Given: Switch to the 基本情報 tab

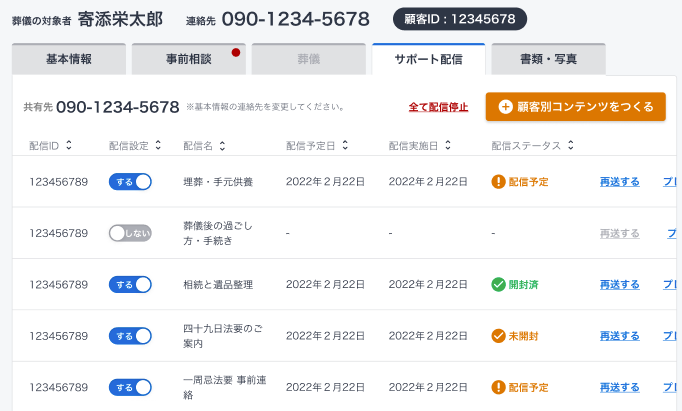Looking at the screenshot, I should coord(69,59).
